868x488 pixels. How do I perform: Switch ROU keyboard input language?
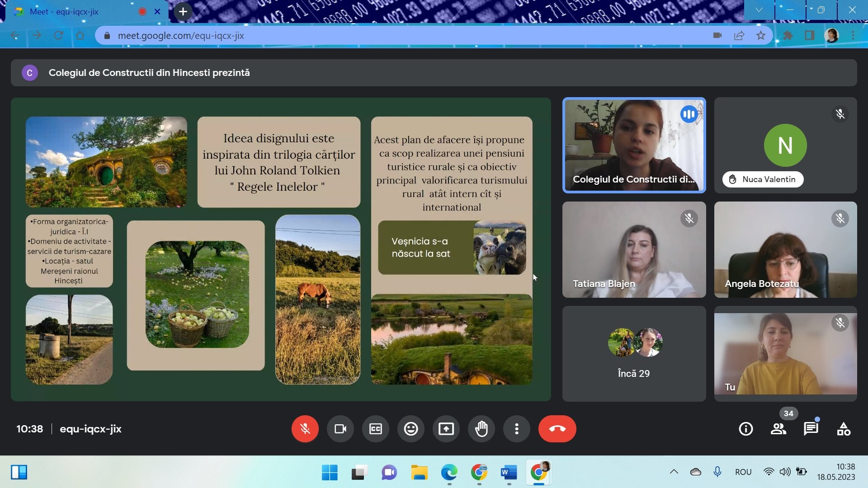tap(743, 472)
